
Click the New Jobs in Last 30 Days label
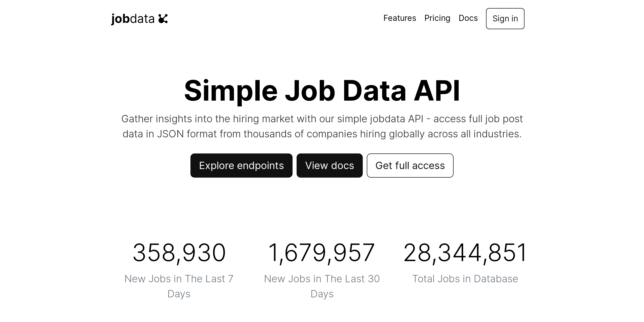[322, 286]
